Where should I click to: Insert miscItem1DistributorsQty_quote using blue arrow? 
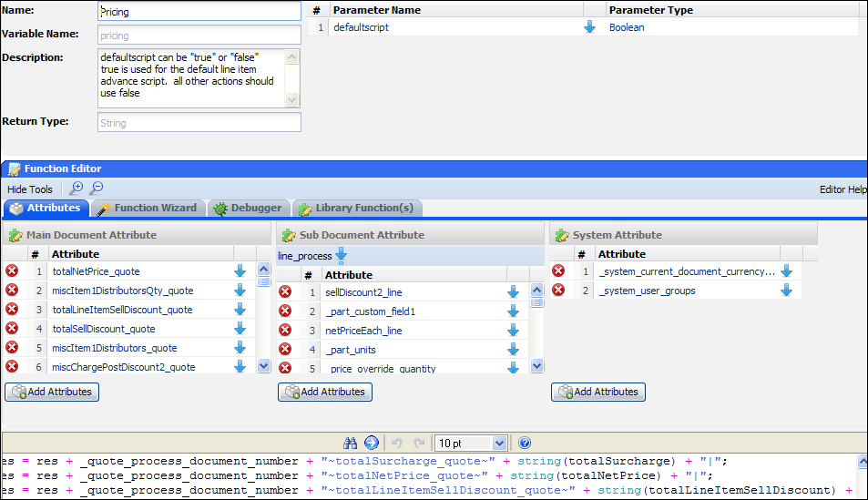click(240, 291)
